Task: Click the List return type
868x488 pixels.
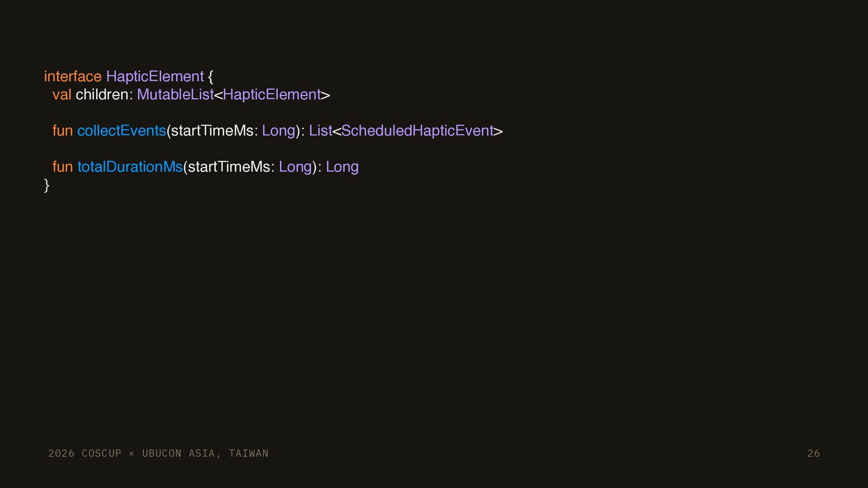Action: [321, 131]
